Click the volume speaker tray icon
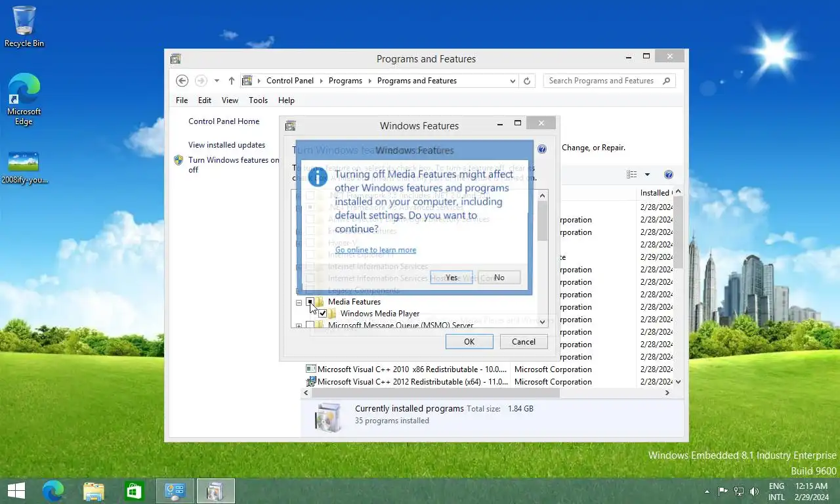 point(754,491)
